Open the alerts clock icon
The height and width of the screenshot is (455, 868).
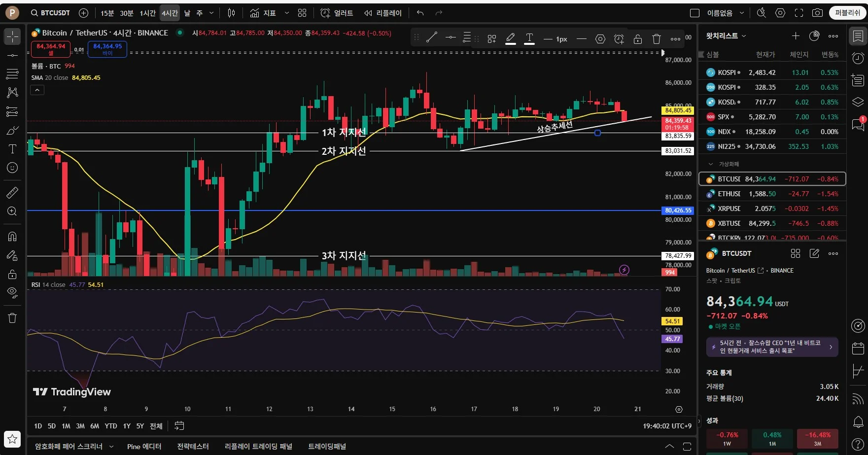click(x=858, y=59)
